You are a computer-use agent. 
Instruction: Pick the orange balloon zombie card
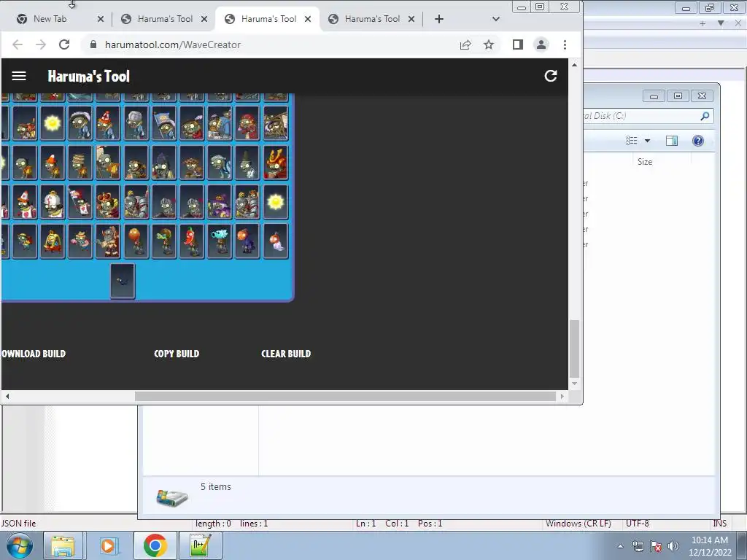pos(136,241)
